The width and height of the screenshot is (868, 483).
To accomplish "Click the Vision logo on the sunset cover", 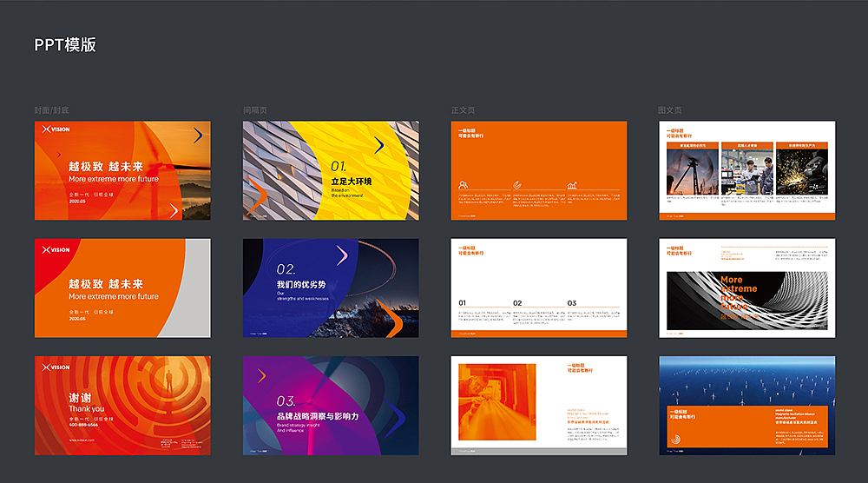I will (x=56, y=129).
